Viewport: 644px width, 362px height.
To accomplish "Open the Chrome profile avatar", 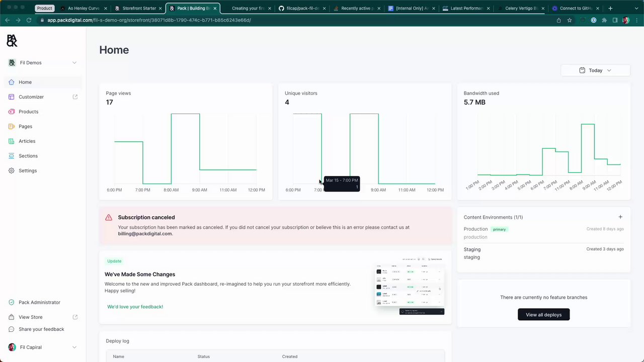I will [x=626, y=20].
